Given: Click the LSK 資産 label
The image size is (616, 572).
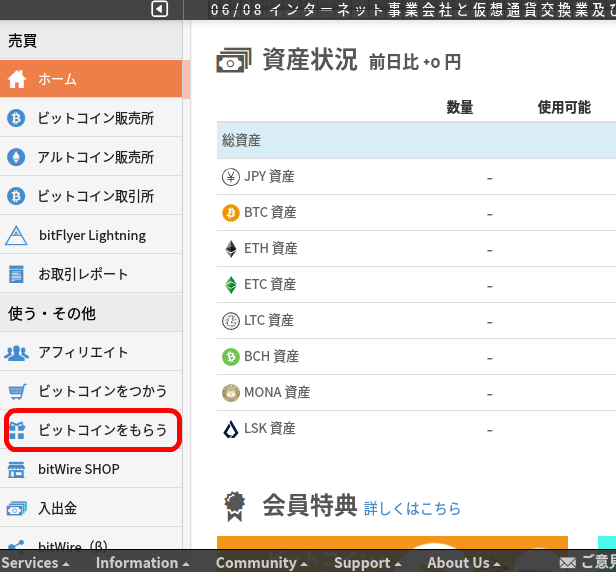Looking at the screenshot, I should pos(270,429).
